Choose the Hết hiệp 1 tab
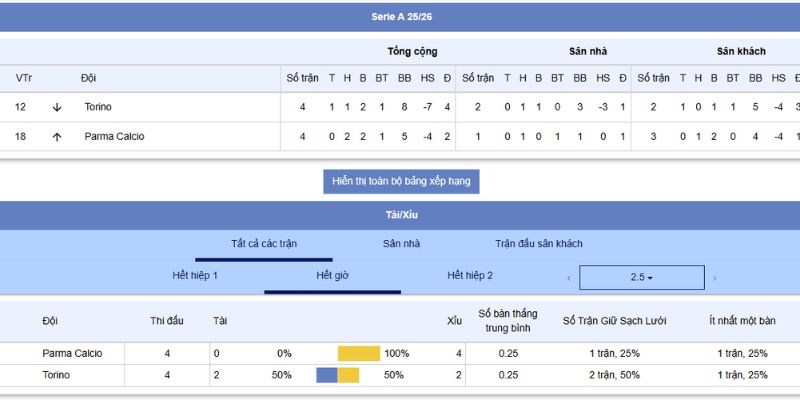Viewport: 800px width, 400px height. coord(195,275)
